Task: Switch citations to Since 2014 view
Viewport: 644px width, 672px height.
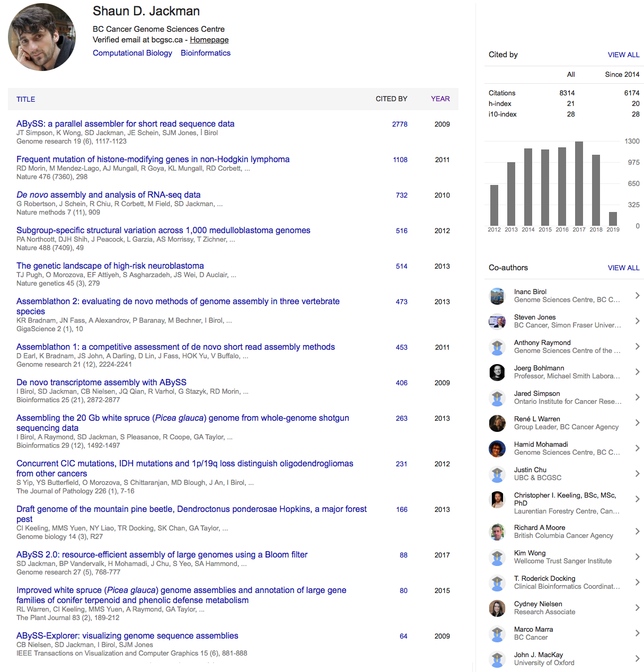Action: (x=622, y=74)
